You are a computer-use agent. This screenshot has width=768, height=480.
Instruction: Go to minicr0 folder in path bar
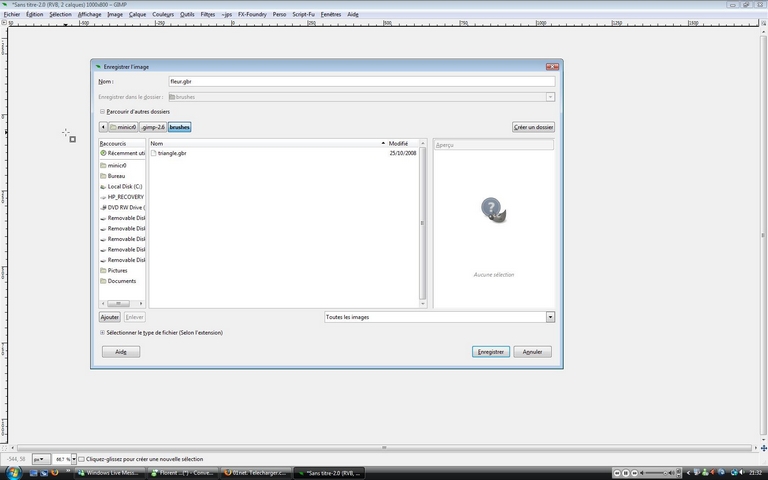click(x=123, y=127)
